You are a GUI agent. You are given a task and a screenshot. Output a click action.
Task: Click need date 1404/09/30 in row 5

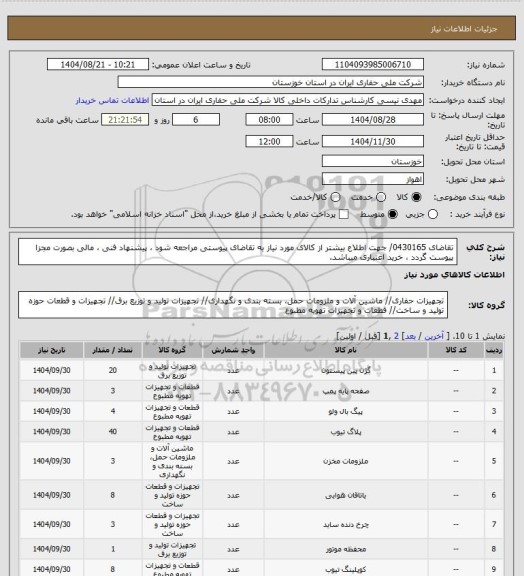pyautogui.click(x=51, y=461)
